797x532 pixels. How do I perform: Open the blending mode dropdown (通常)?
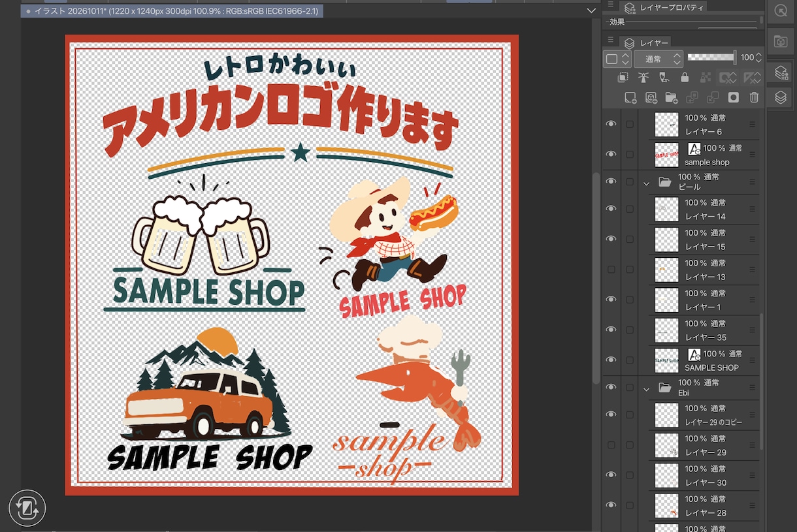pyautogui.click(x=659, y=59)
